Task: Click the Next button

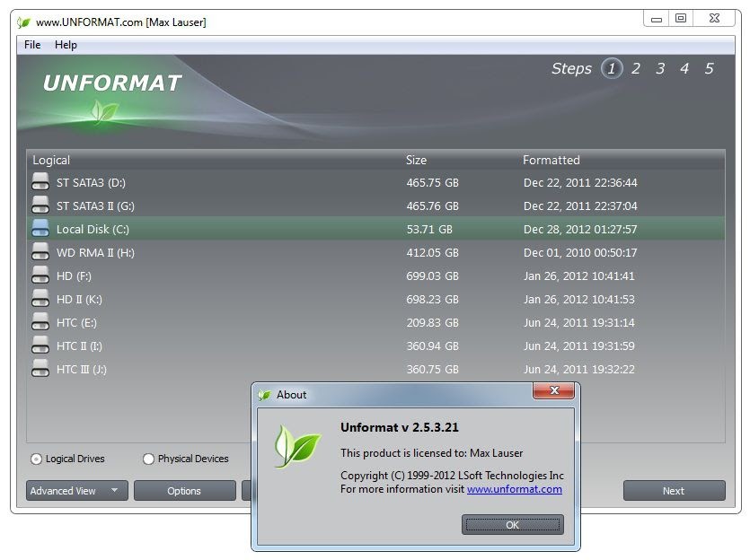Action: click(x=674, y=491)
